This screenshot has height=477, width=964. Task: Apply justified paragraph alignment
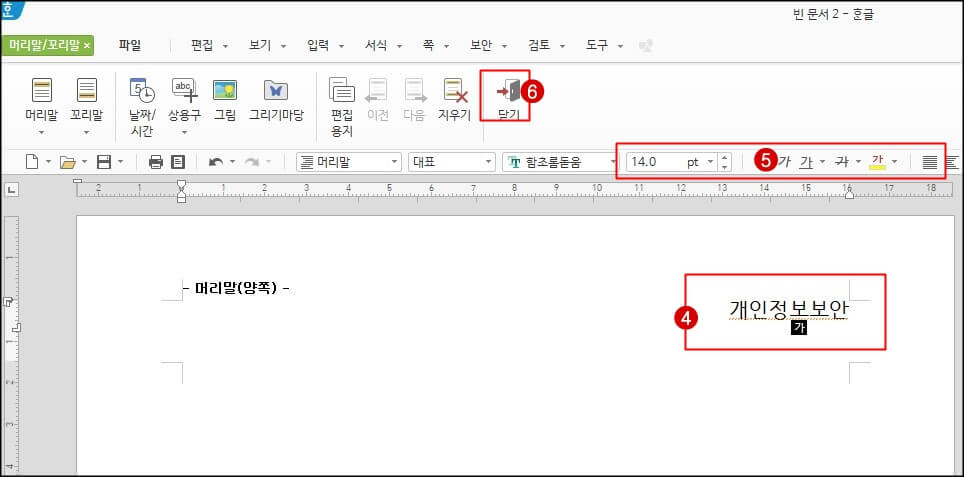click(930, 162)
